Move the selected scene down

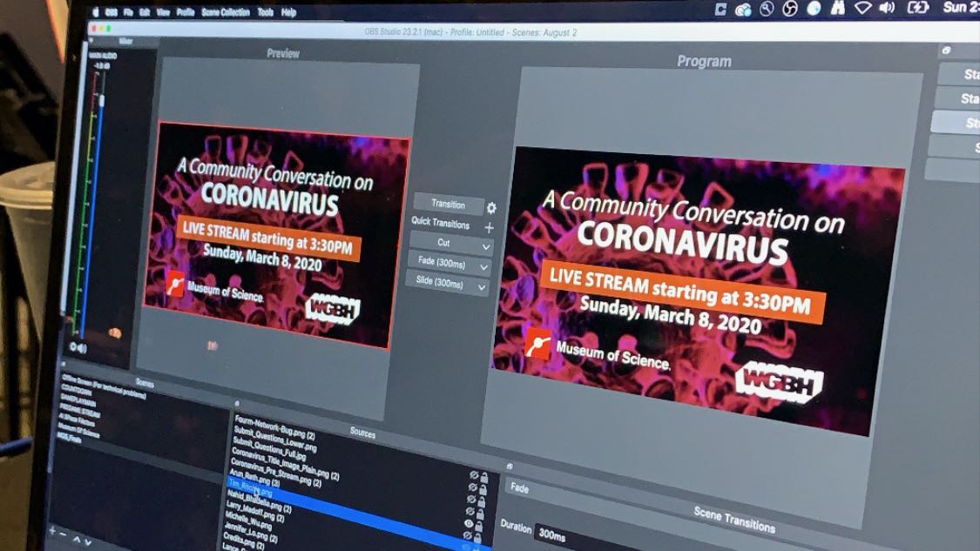(x=88, y=542)
